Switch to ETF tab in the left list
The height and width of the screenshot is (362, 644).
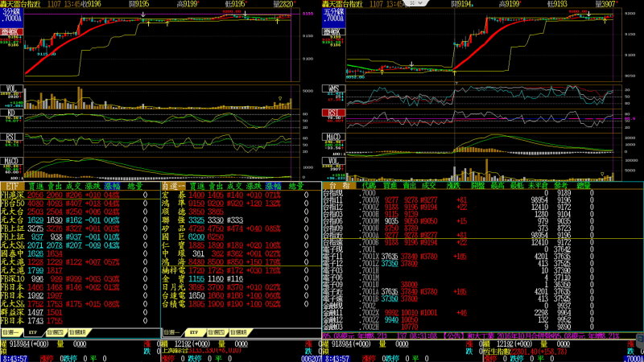point(34,331)
